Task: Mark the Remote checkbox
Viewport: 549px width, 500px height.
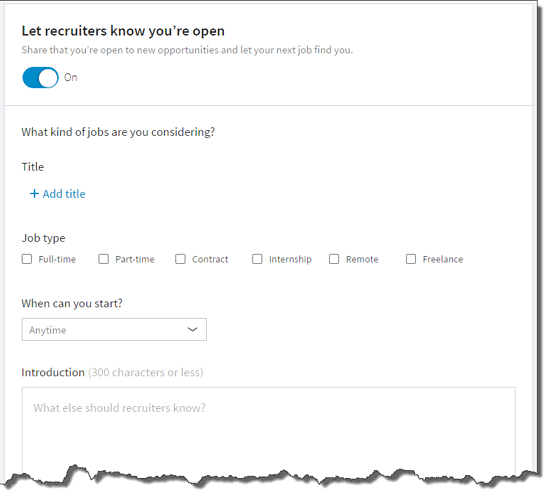Action: point(334,259)
